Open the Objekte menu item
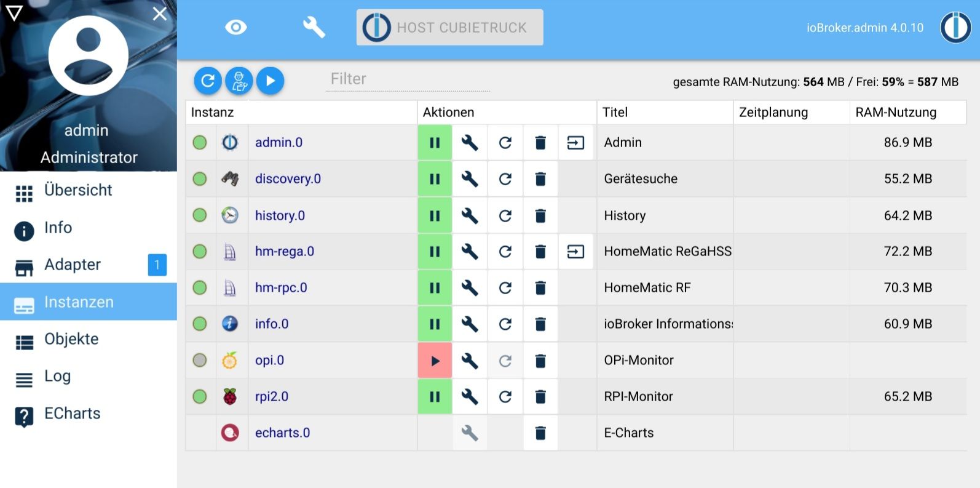 click(x=89, y=340)
